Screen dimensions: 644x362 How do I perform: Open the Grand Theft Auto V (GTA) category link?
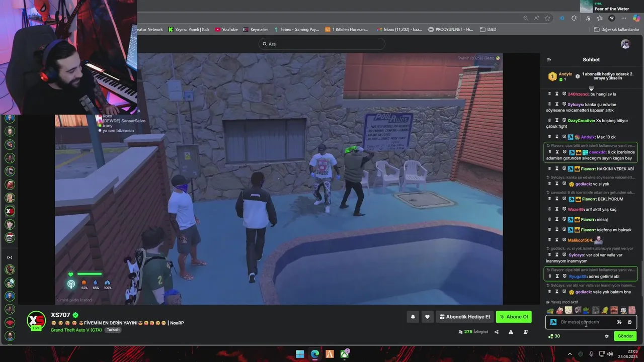coord(76,330)
